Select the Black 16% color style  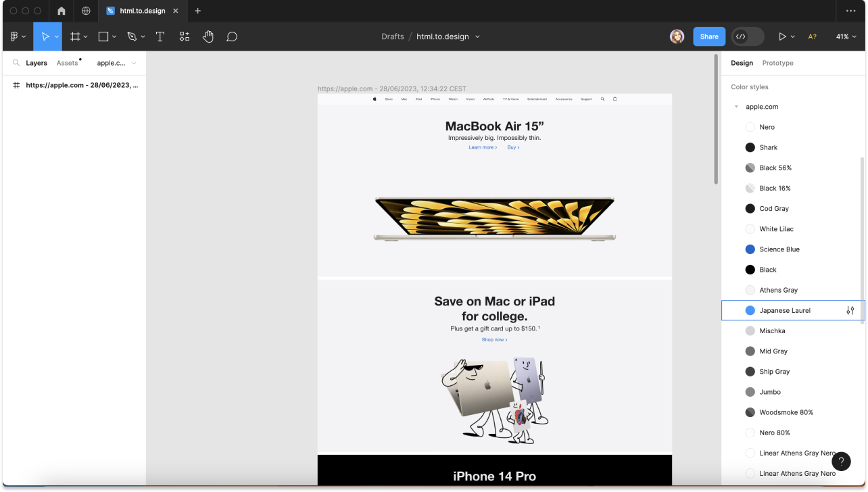point(792,188)
